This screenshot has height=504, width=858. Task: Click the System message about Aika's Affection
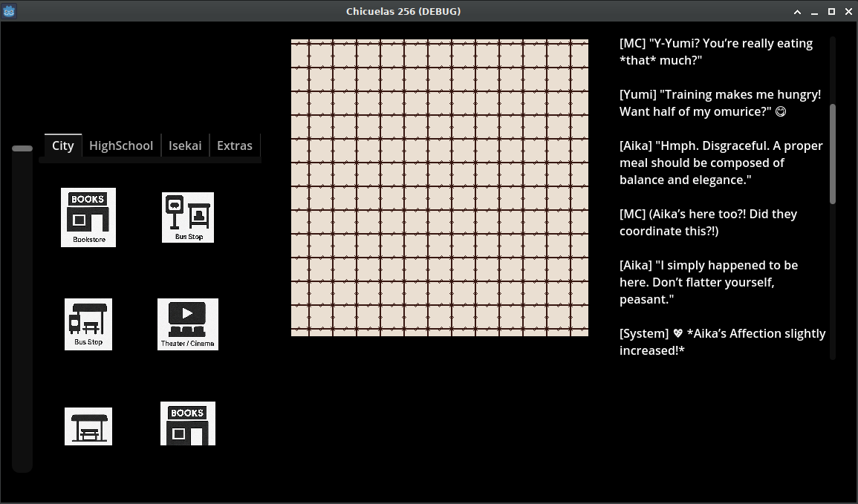722,341
